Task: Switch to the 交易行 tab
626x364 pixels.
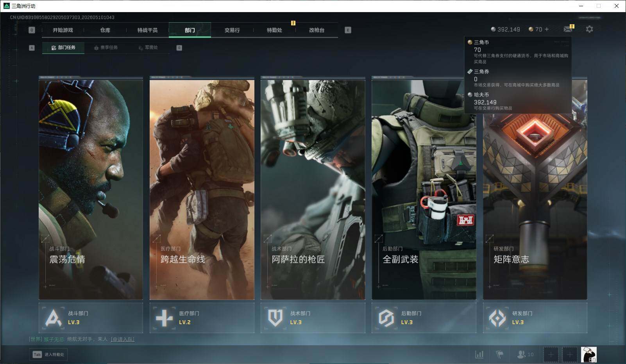Action: tap(232, 30)
